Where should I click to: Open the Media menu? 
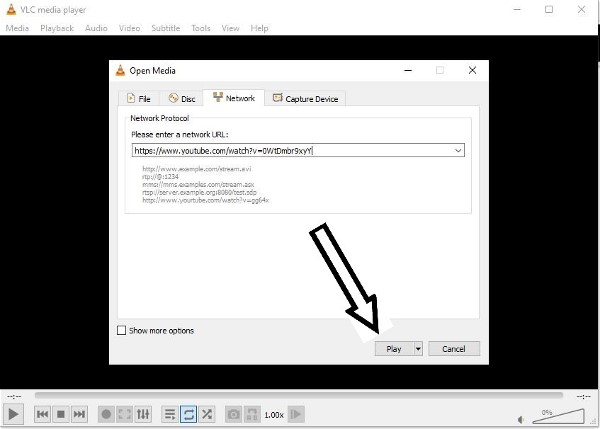tap(17, 28)
